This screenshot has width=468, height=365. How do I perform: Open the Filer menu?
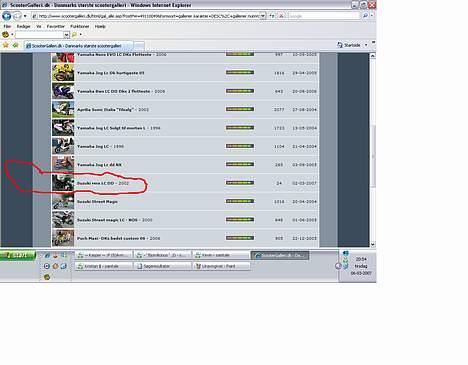point(7,26)
